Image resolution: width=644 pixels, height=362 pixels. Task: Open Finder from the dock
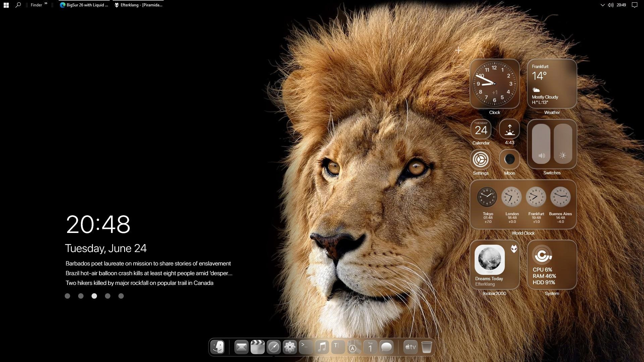(x=218, y=347)
